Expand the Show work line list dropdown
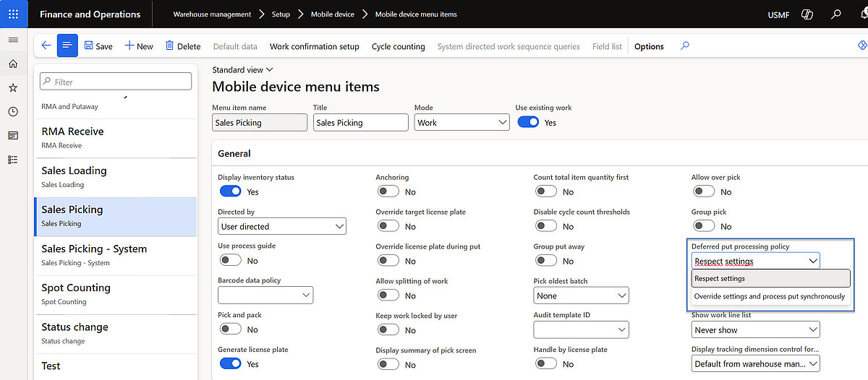This screenshot has height=380, width=868. [x=755, y=330]
